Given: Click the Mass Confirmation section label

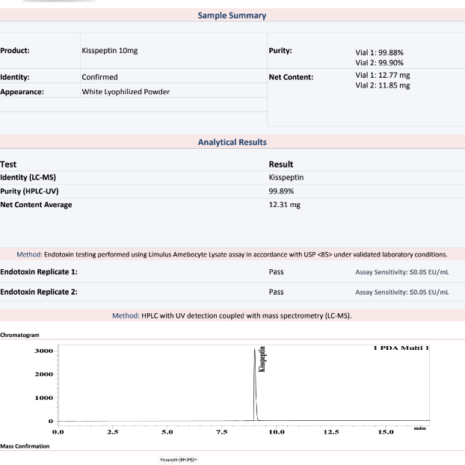Looking at the screenshot, I should click(x=25, y=446).
